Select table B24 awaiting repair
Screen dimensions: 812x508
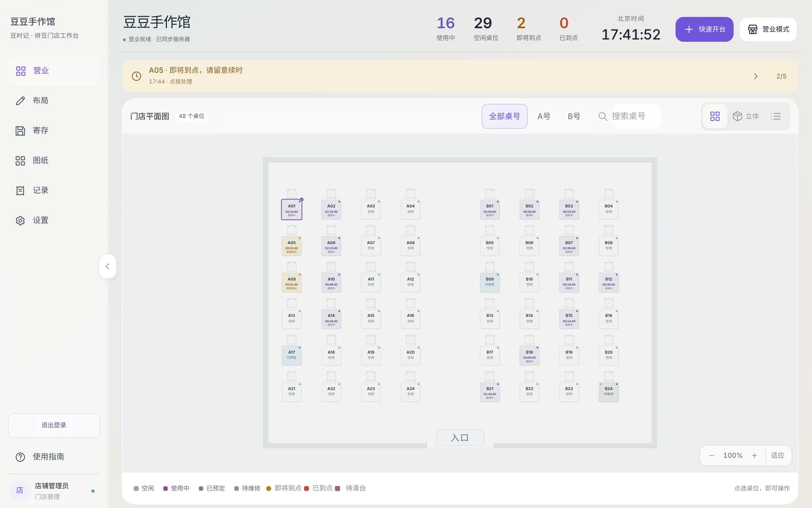pos(609,392)
